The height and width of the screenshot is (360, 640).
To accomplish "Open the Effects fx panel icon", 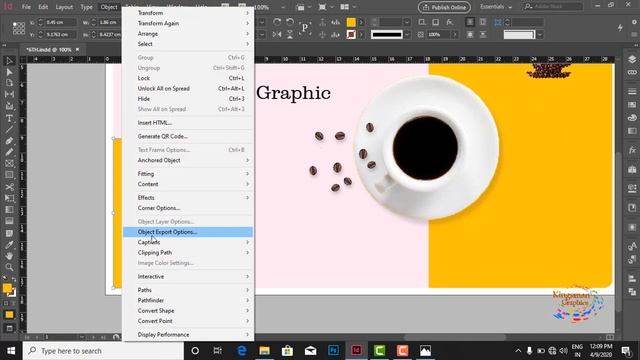I will point(632,150).
